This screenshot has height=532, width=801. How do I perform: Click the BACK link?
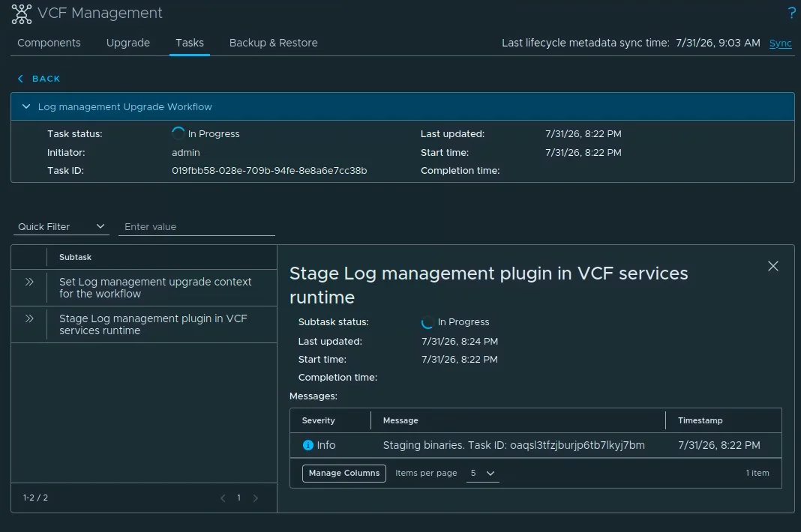pyautogui.click(x=46, y=79)
